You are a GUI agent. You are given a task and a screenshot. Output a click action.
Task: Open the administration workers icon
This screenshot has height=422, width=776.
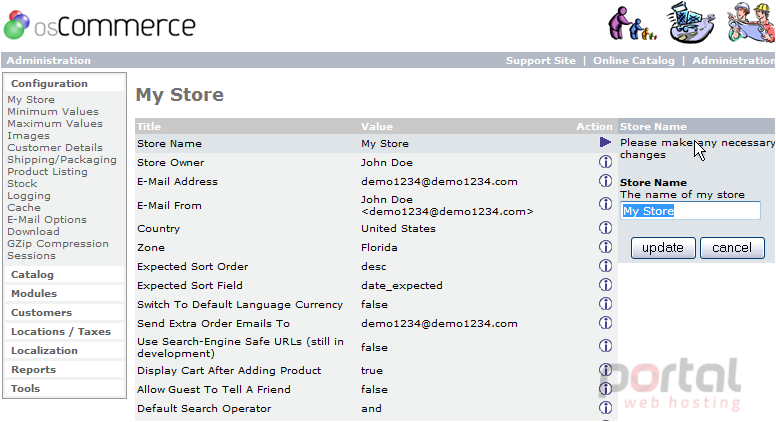coord(751,23)
